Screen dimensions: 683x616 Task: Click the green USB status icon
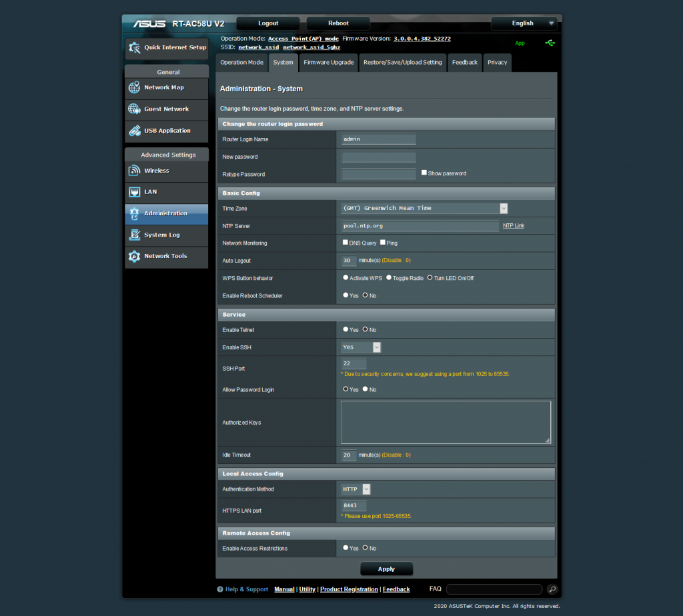click(x=550, y=43)
